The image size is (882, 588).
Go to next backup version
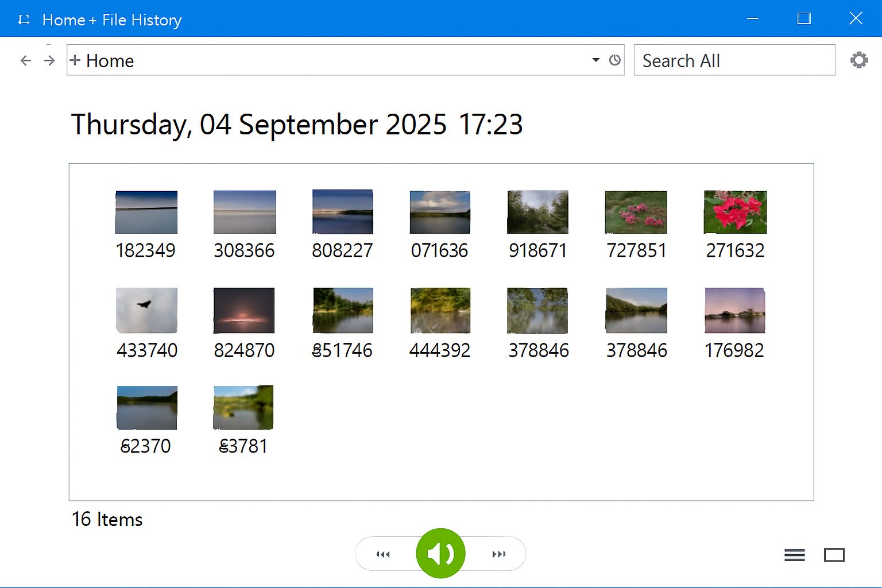tap(498, 554)
